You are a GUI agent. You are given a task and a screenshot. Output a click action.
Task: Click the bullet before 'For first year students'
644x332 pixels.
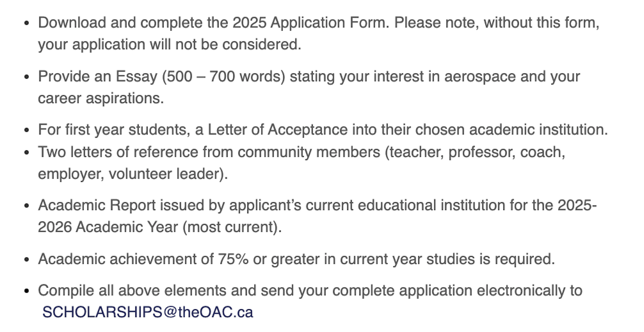(27, 130)
